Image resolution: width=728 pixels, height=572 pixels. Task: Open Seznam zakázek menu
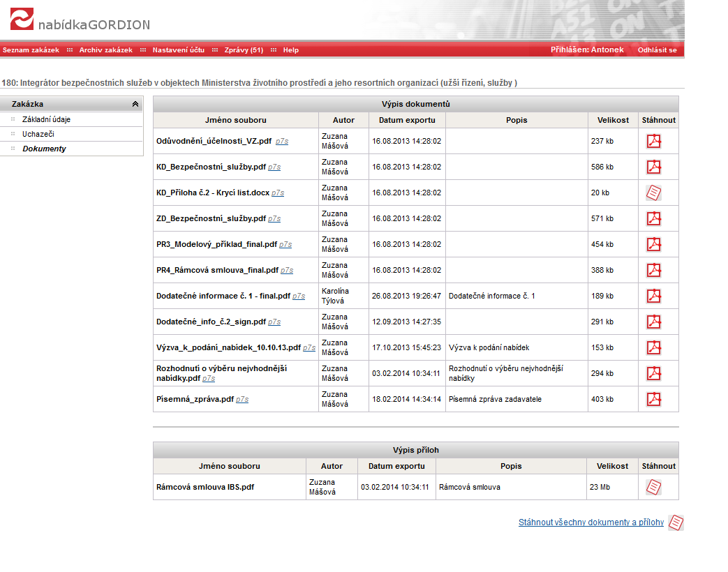(31, 50)
